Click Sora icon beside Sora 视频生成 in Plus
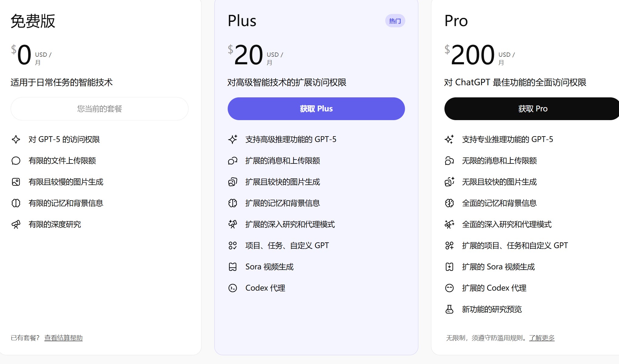This screenshot has width=619, height=364. (233, 267)
